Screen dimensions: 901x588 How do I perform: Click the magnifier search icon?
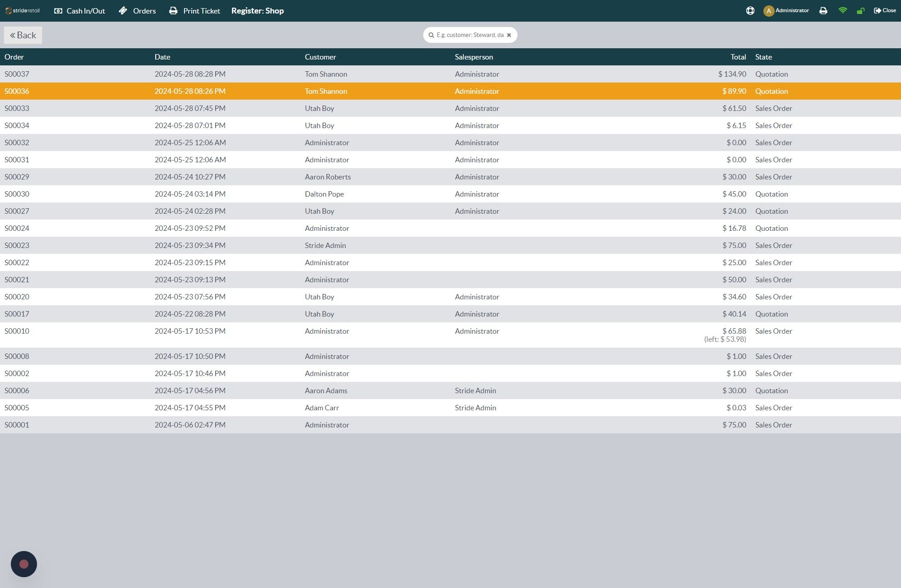[x=431, y=35]
